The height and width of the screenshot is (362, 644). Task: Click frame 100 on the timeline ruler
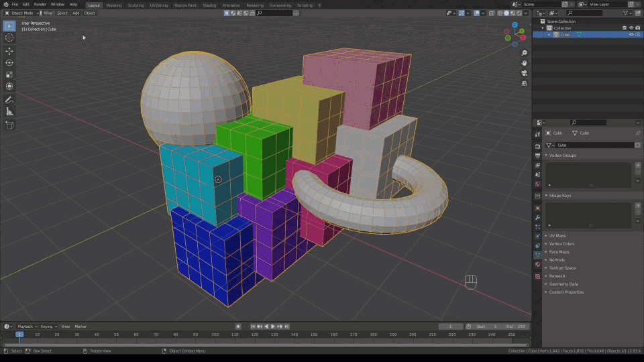[215, 334]
